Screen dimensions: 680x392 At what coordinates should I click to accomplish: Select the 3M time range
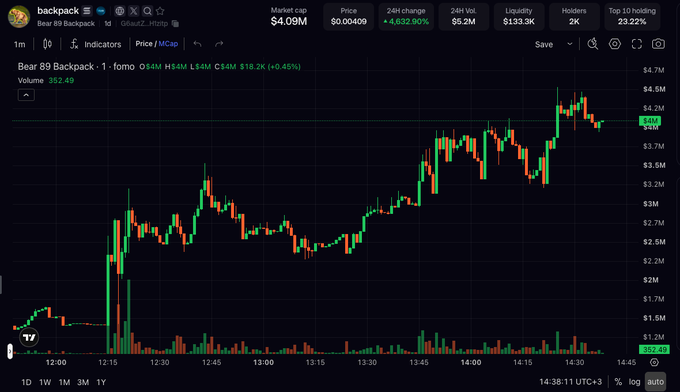pos(83,382)
